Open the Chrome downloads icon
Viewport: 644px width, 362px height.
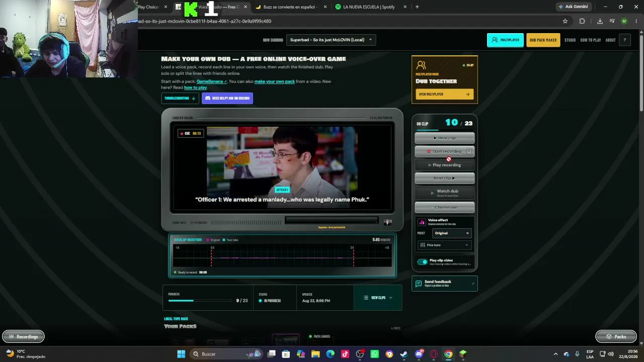pos(600,21)
